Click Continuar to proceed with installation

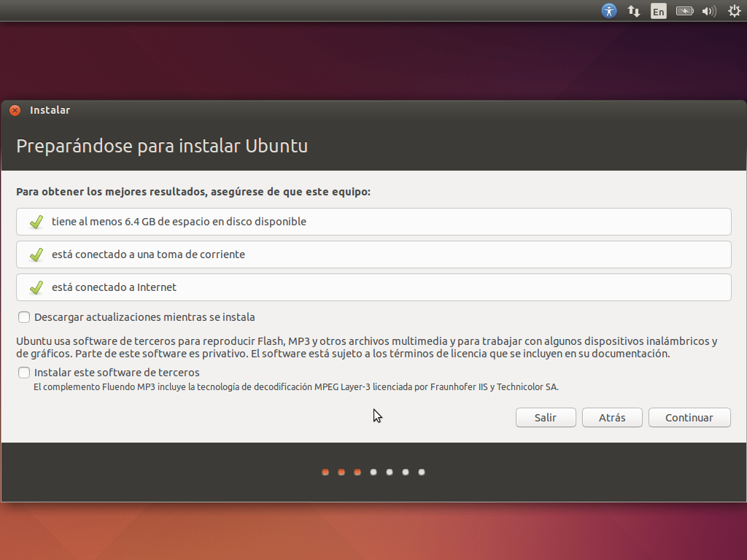point(689,418)
